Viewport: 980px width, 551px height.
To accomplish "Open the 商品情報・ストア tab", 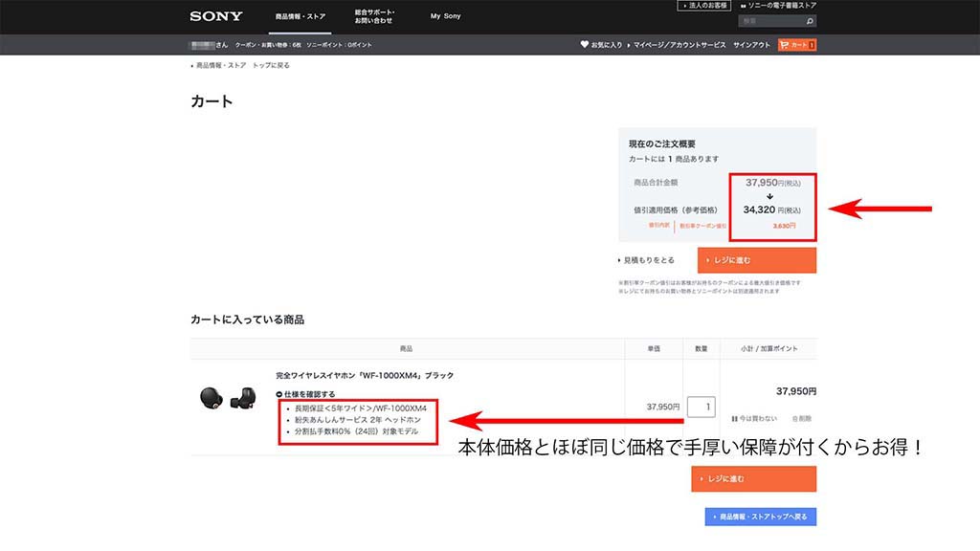I will click(300, 16).
